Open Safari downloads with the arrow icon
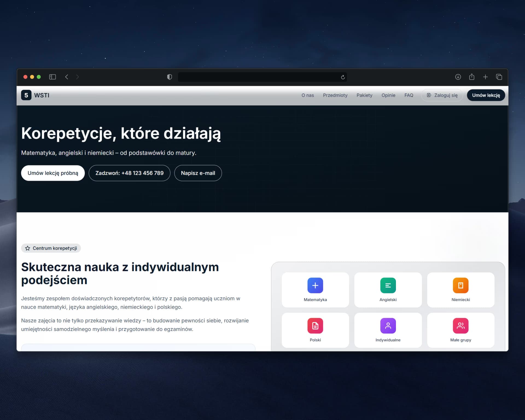This screenshot has height=420, width=525. pos(457,77)
